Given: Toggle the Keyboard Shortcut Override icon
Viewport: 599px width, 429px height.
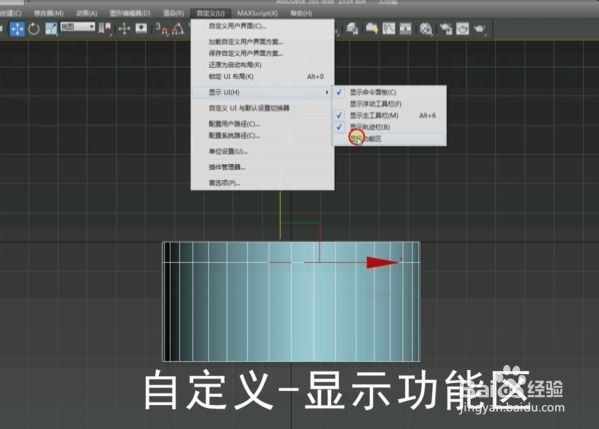Looking at the screenshot, I should pos(141,29).
